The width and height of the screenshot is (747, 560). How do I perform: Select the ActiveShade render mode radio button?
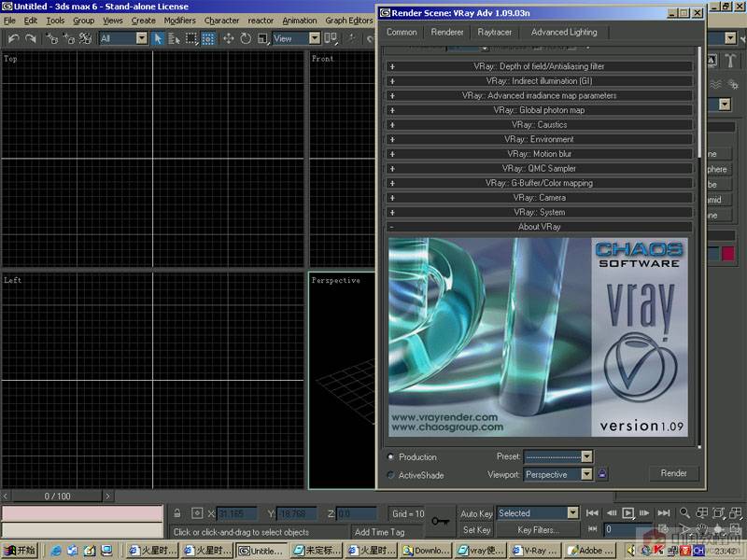pos(391,475)
